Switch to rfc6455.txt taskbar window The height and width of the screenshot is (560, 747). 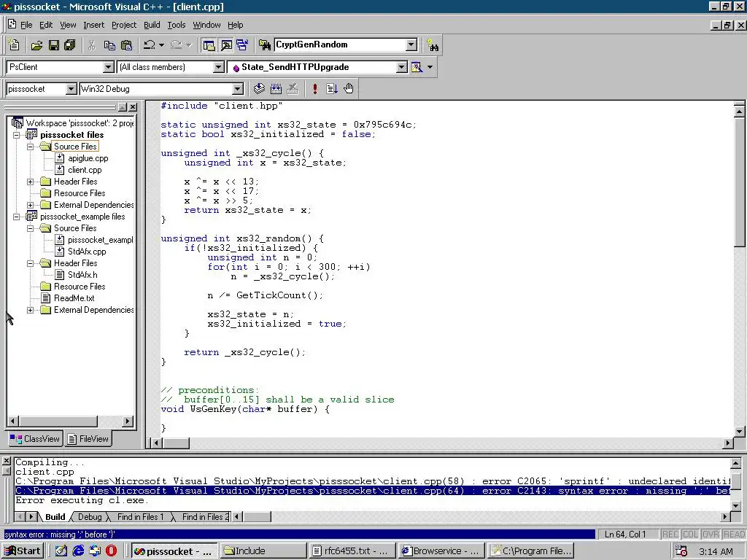(351, 551)
